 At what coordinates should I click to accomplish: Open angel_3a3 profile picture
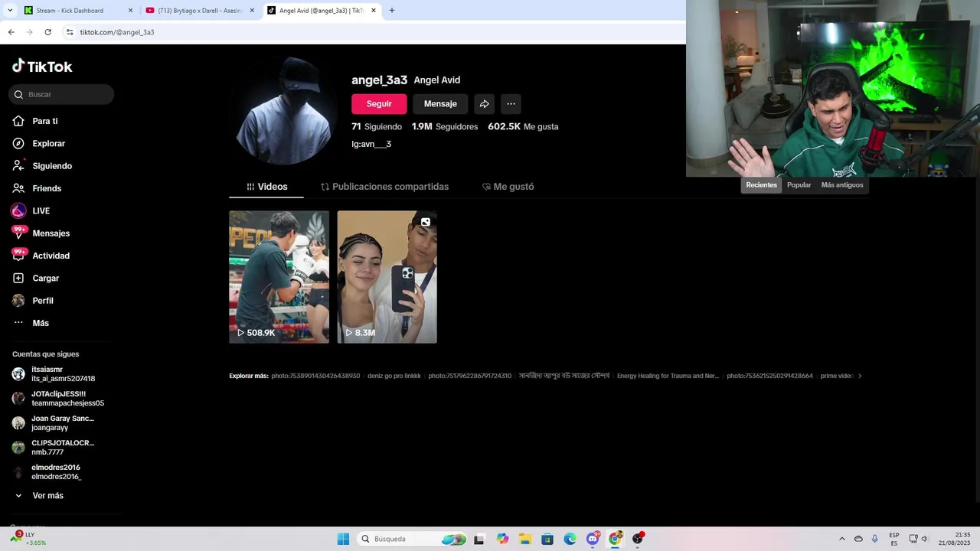pyautogui.click(x=283, y=111)
